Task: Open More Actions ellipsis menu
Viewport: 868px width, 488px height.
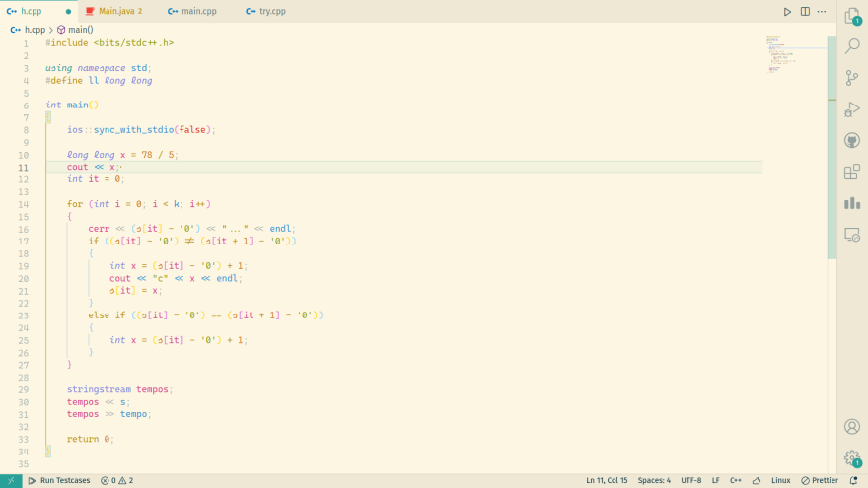Action: 822,11
